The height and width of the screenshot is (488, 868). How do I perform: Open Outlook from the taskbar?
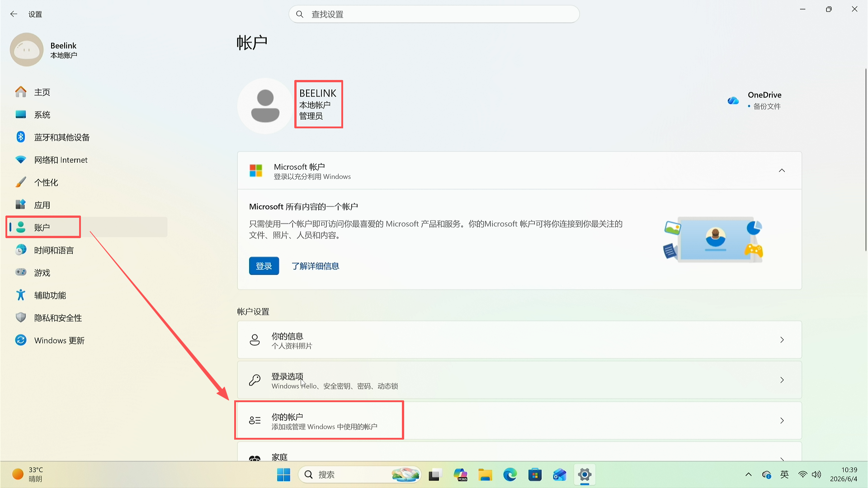tap(560, 475)
